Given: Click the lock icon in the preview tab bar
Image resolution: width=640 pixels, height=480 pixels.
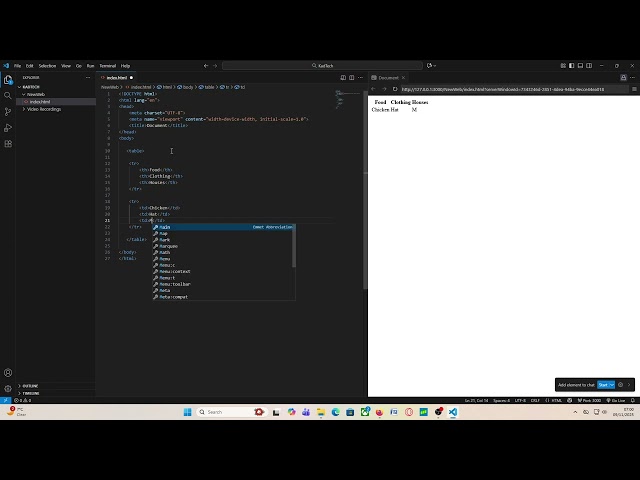Looking at the screenshot, I should [623, 78].
